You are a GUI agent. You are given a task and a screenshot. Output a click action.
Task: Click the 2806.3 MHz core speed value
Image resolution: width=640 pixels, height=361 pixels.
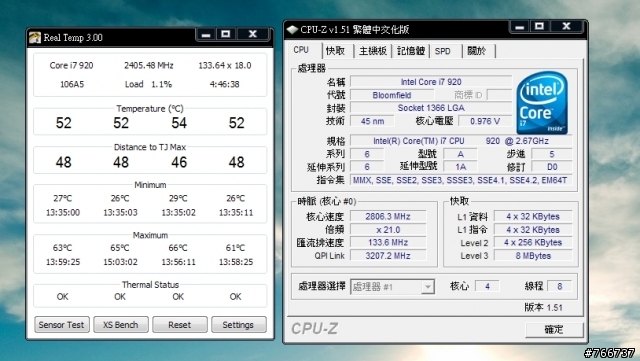pyautogui.click(x=388, y=216)
